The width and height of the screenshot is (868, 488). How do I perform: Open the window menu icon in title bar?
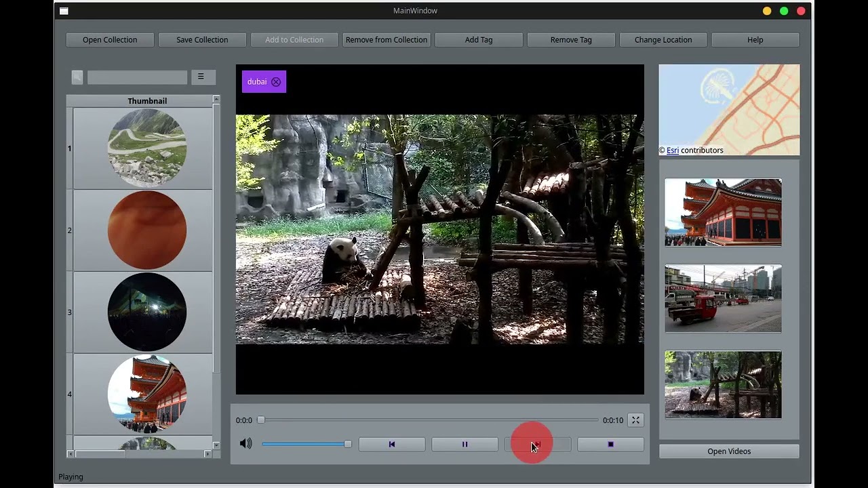coord(64,11)
